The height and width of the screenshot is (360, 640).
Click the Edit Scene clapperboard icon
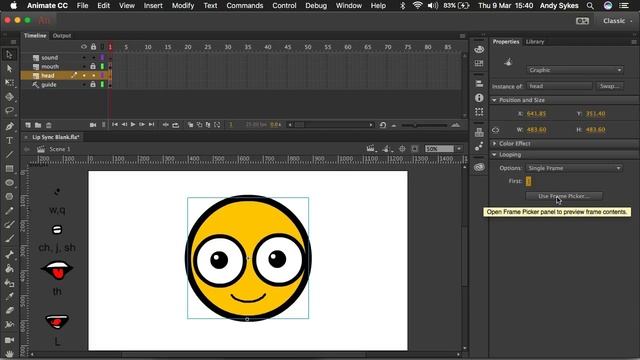point(371,149)
